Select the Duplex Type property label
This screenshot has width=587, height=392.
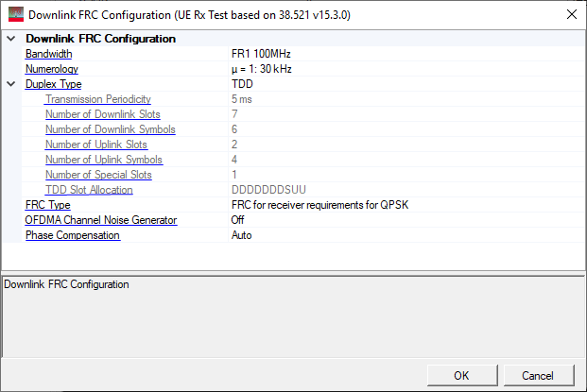tap(54, 84)
